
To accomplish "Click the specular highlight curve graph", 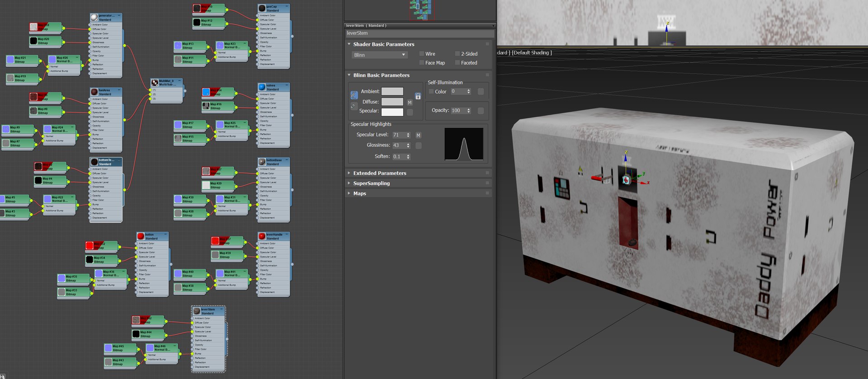I will pos(464,144).
